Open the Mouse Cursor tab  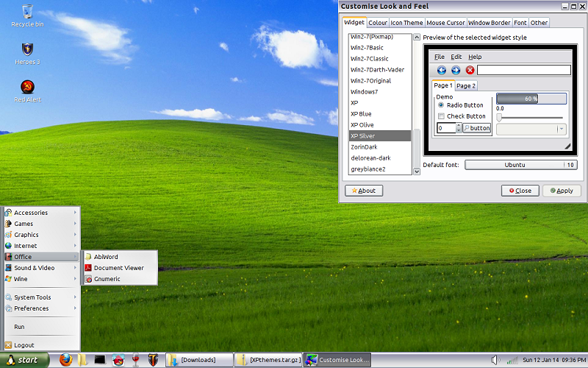click(x=445, y=23)
